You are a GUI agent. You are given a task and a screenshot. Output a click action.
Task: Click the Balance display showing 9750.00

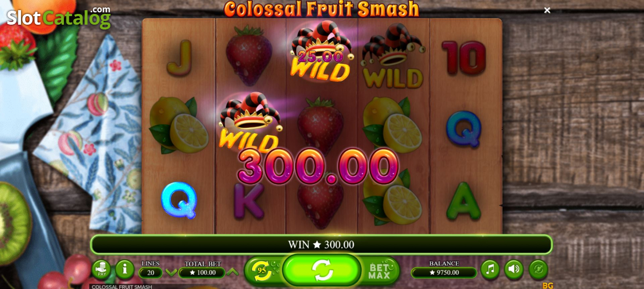pos(444,272)
